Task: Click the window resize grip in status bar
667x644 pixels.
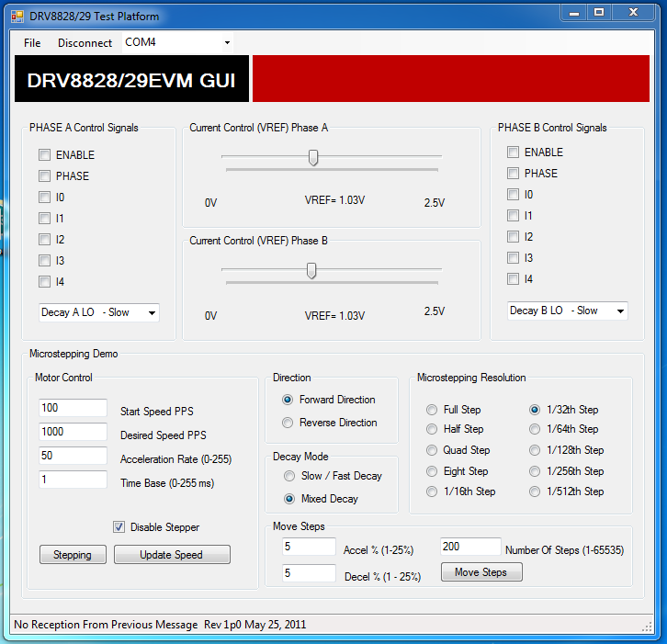Action: (648, 627)
